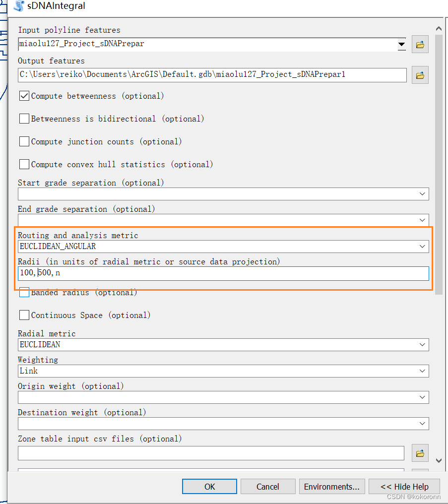Viewport: 448px width, 504px height.
Task: Browse for input polyline features file
Action: point(420,44)
